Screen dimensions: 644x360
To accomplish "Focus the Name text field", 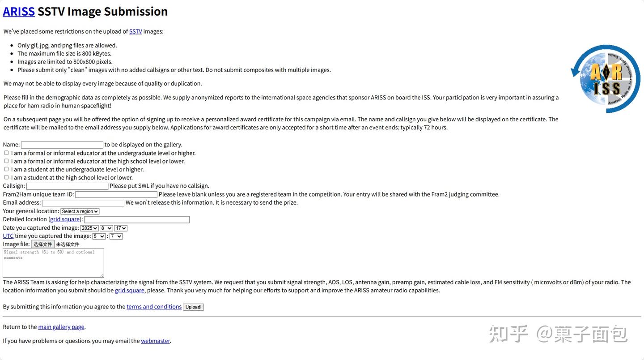I will [x=62, y=145].
